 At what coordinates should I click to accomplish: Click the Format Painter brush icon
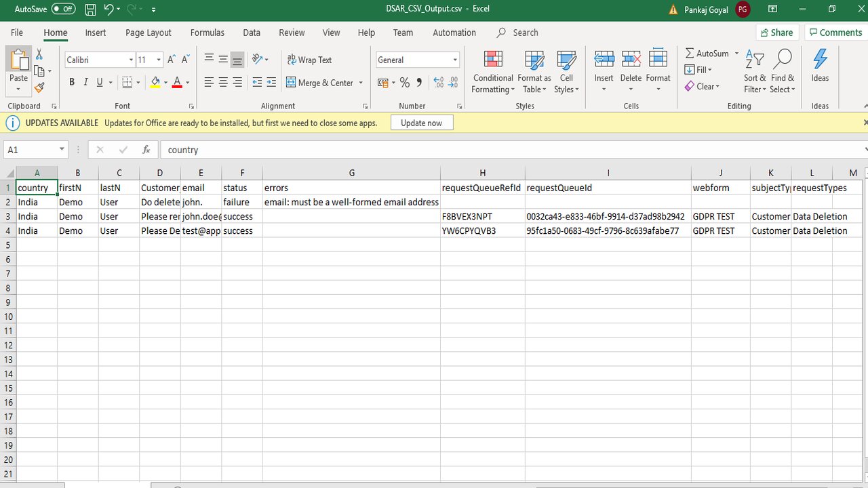click(x=39, y=87)
